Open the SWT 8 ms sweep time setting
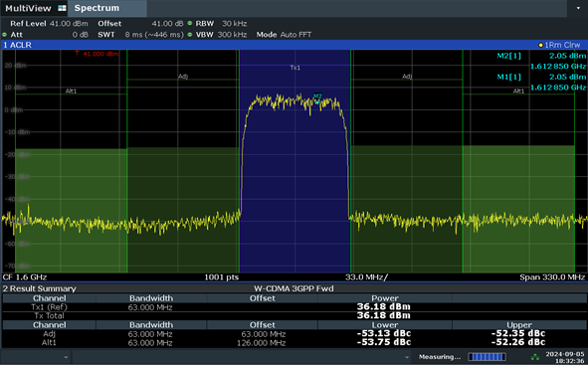 140,35
